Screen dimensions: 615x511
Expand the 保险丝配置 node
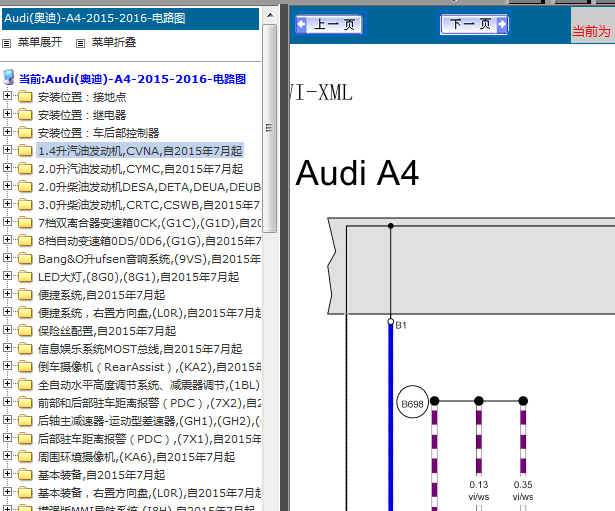7,330
